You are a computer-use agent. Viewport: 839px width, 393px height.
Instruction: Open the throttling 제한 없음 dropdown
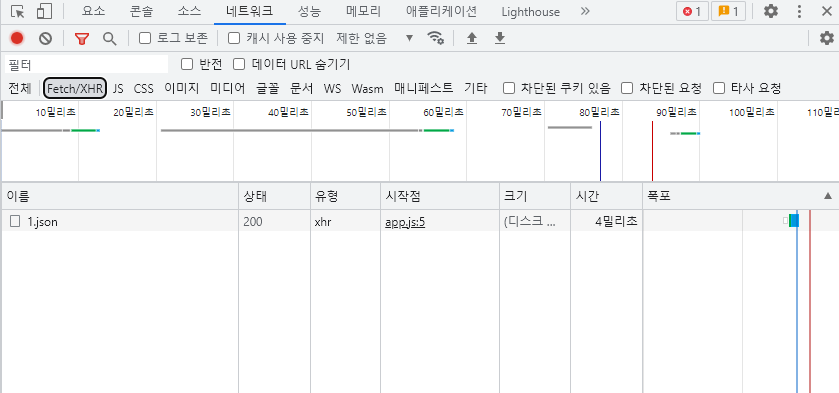click(375, 38)
